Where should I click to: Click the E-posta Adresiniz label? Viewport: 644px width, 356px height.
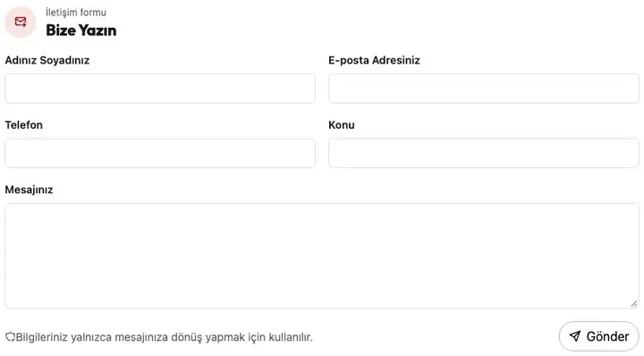[374, 60]
